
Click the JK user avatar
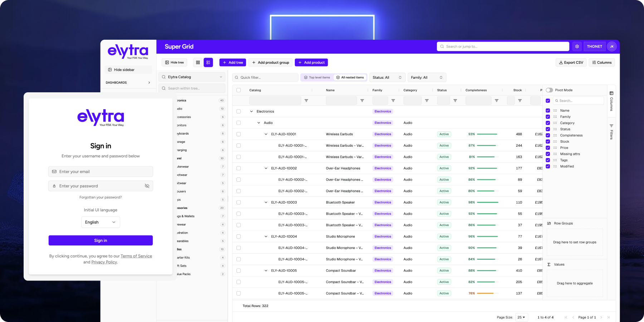click(x=612, y=47)
